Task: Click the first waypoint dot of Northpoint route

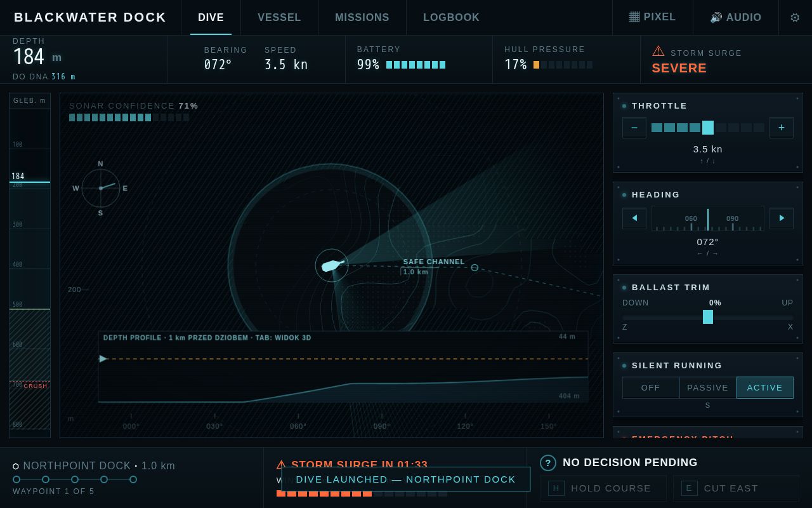Action: (16, 479)
